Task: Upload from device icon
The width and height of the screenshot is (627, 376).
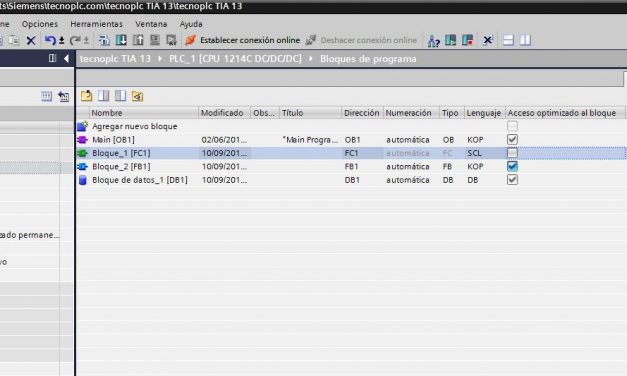Action: tap(138, 40)
